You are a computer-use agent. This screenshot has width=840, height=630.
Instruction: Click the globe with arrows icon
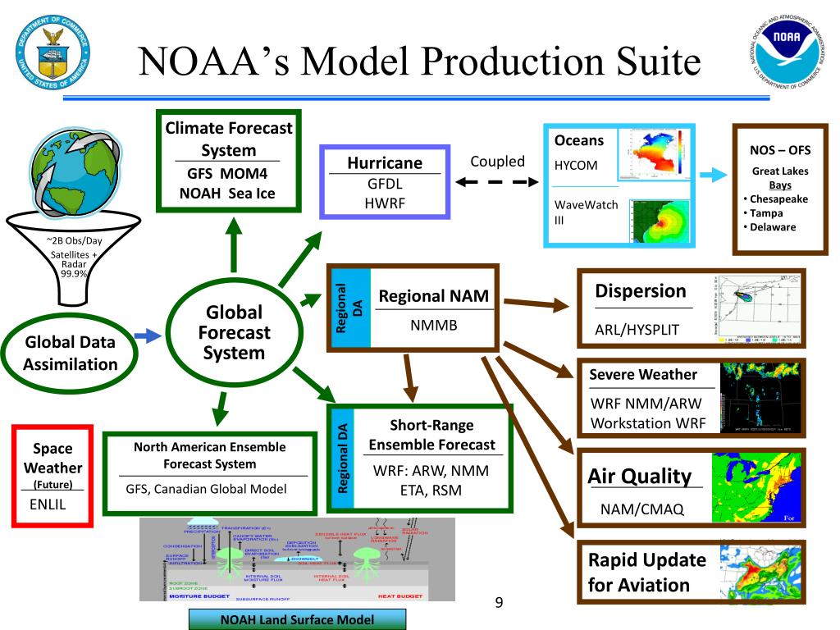coord(75,171)
